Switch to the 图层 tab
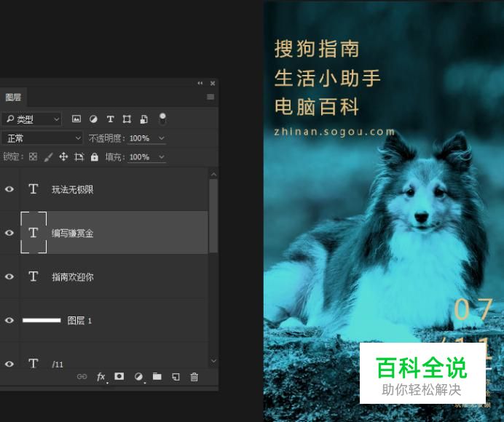 click(x=13, y=97)
